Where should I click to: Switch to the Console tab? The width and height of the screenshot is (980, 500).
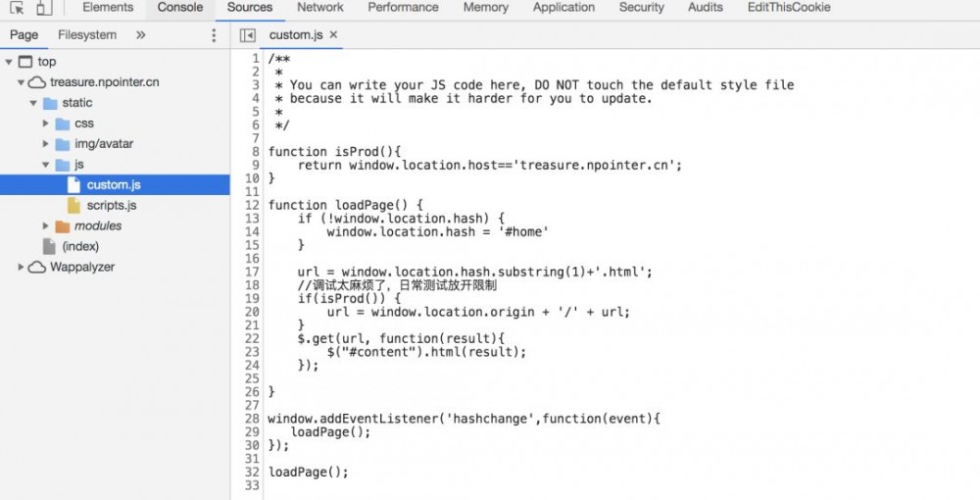click(180, 8)
